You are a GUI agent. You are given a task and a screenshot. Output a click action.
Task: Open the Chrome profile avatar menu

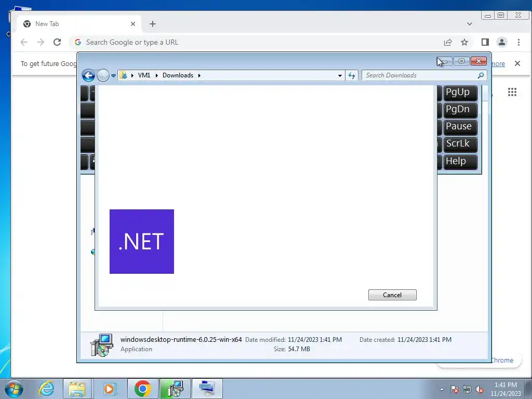pos(502,42)
